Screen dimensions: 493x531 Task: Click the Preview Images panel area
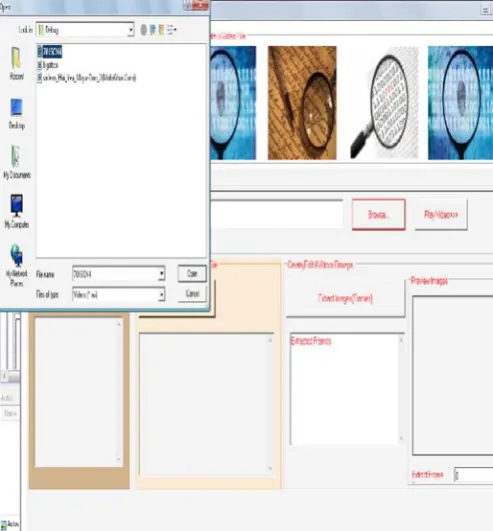453,375
